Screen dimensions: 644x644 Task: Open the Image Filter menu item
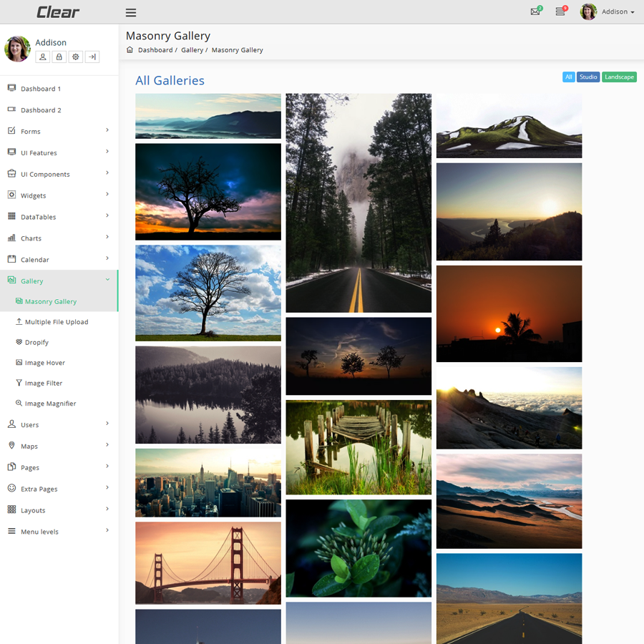pos(44,384)
